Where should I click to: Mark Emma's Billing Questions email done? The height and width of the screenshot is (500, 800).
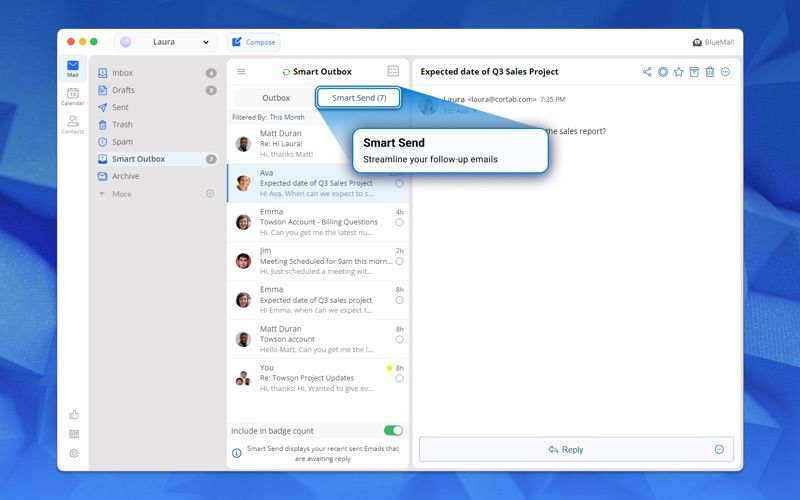tap(399, 222)
